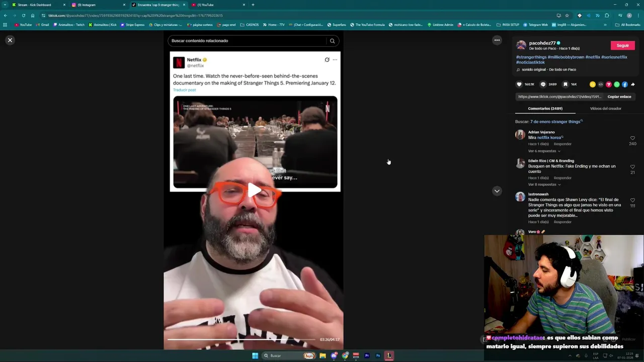Expand 'Ver 8 respuestas' under Edwin's comment
This screenshot has width=644, height=362.
pyautogui.click(x=544, y=185)
